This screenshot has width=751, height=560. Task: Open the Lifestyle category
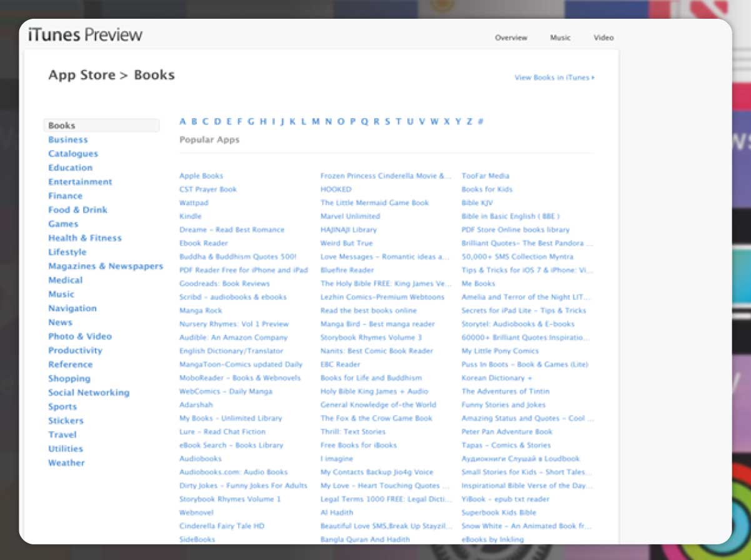click(x=67, y=252)
